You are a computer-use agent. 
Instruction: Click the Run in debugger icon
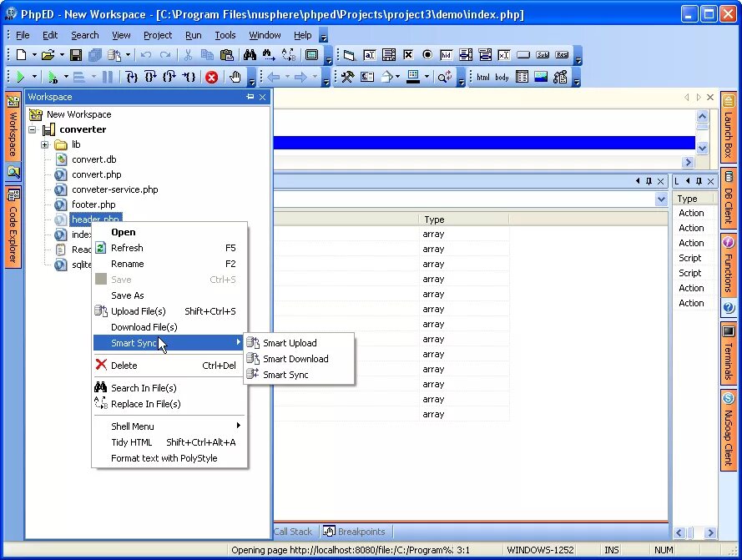53,77
